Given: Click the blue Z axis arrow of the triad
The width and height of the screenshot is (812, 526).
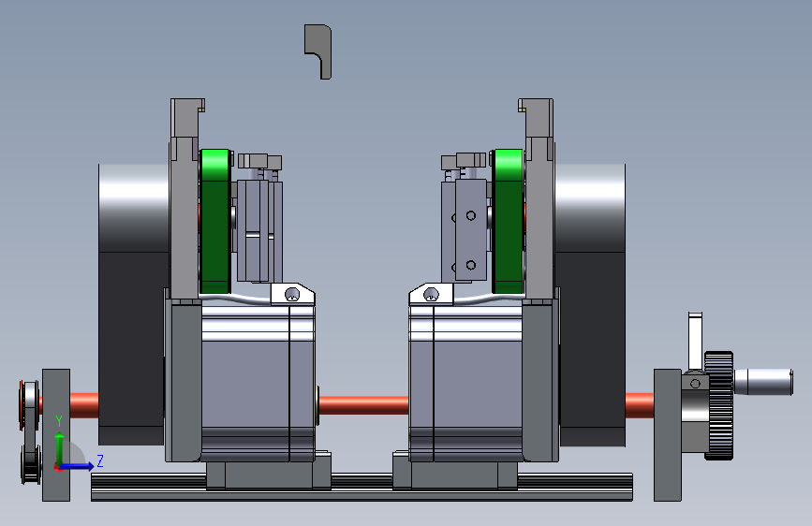Looking at the screenshot, I should 78,466.
